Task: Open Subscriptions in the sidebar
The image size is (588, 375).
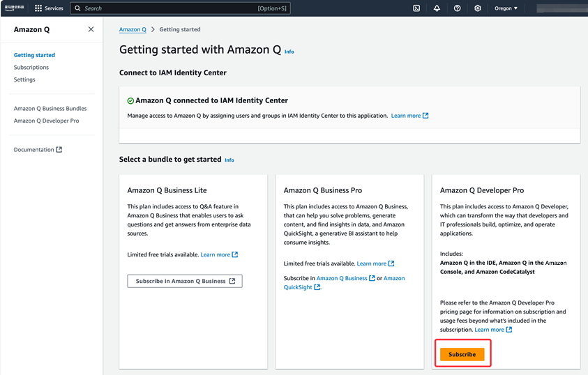Action: coord(31,68)
